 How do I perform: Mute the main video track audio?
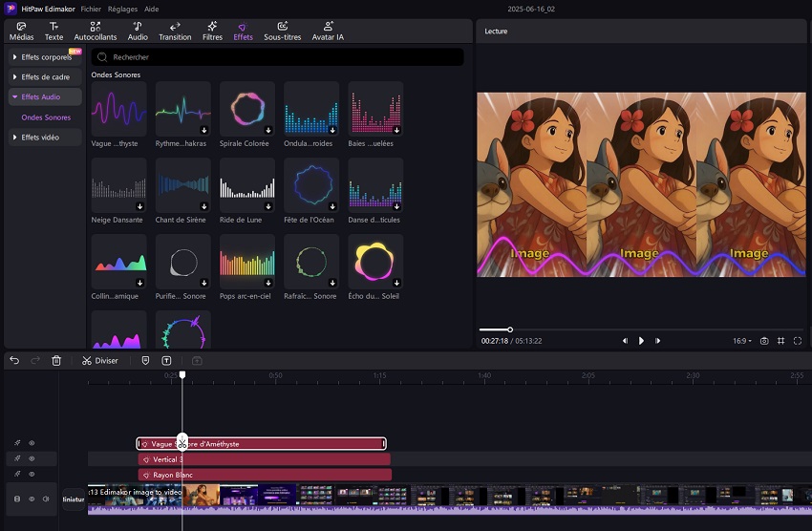pyautogui.click(x=46, y=499)
